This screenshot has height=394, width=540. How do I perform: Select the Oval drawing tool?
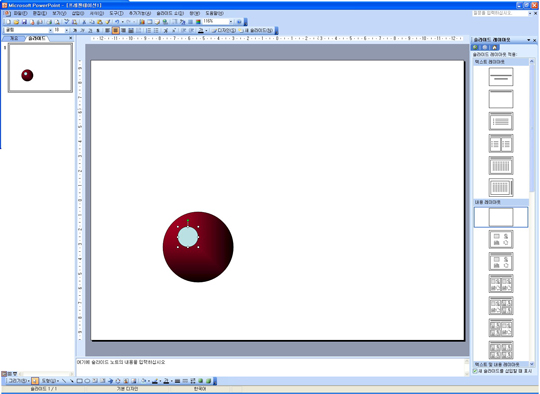(x=87, y=381)
